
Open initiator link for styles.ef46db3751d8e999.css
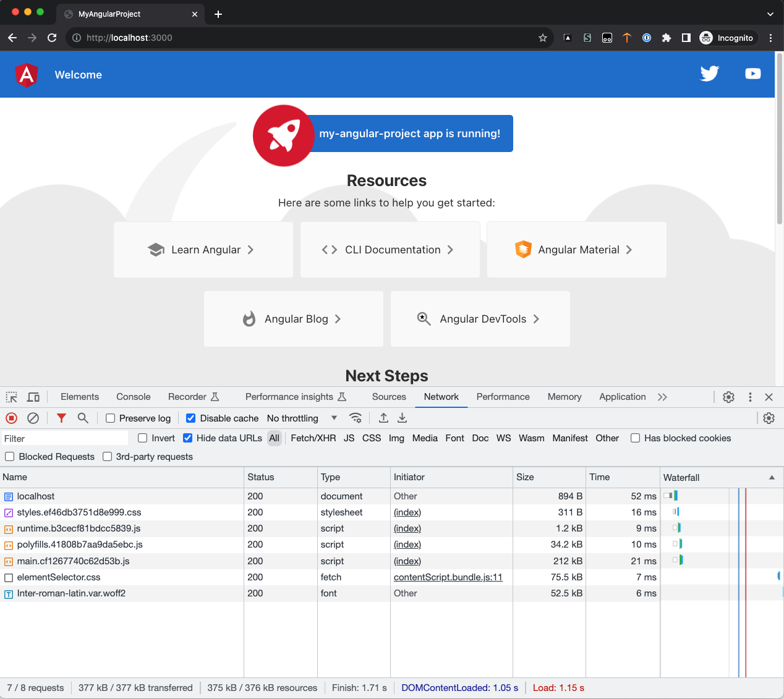coord(407,512)
